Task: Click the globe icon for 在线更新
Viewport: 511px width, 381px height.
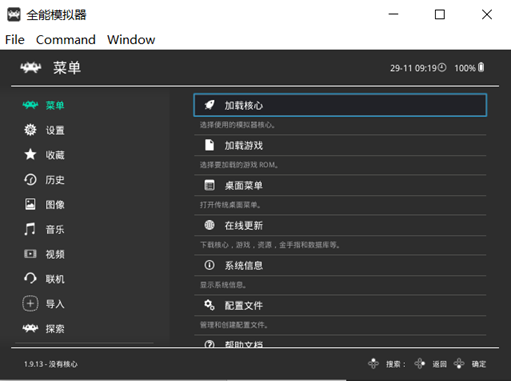Action: coord(209,225)
